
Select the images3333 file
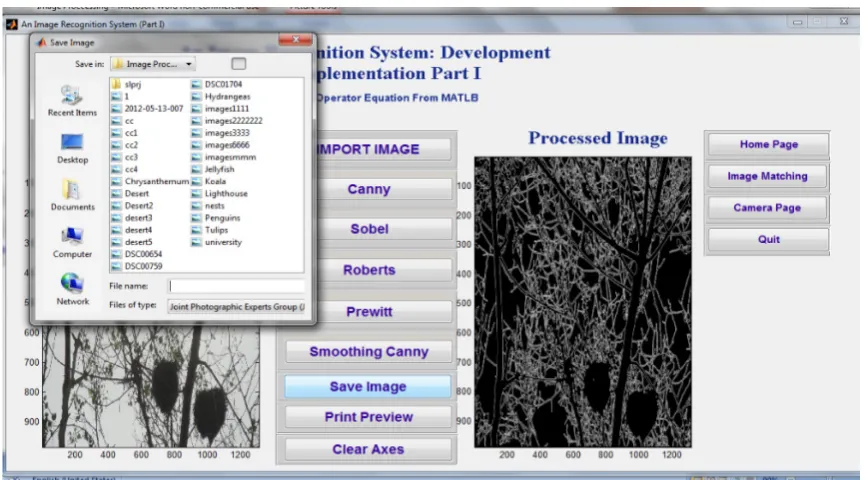pyautogui.click(x=221, y=133)
